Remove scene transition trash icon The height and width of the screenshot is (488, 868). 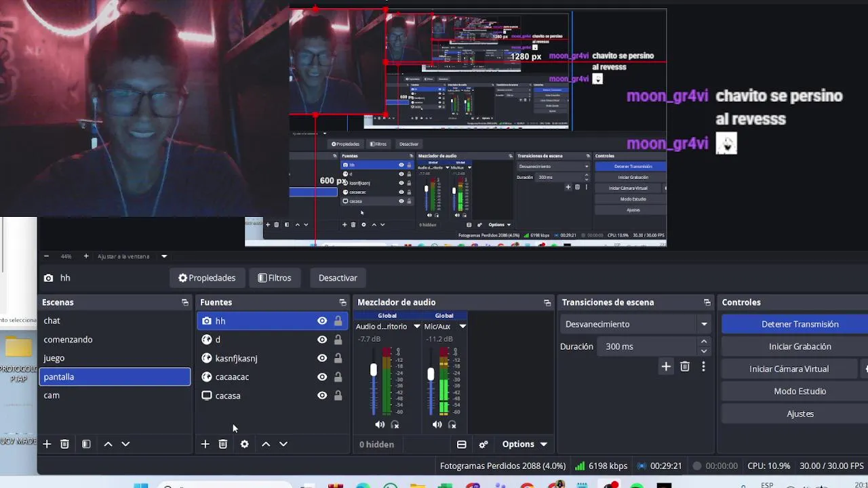[x=685, y=367]
